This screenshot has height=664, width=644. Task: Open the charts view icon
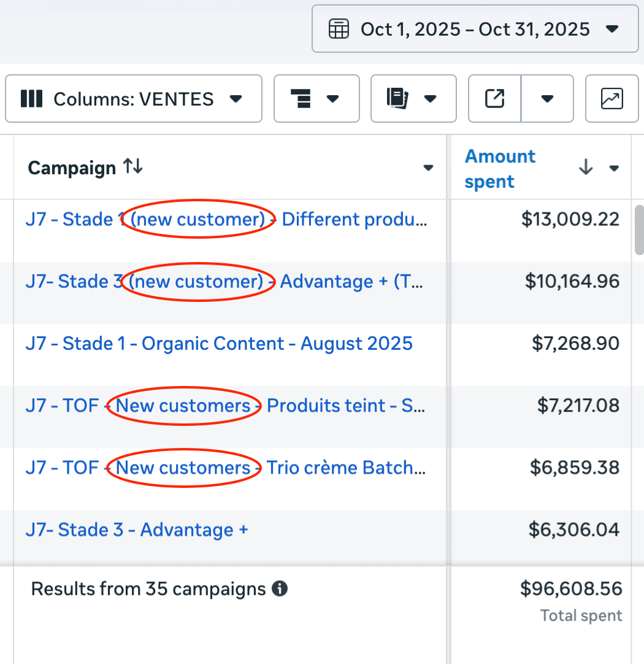pyautogui.click(x=611, y=99)
